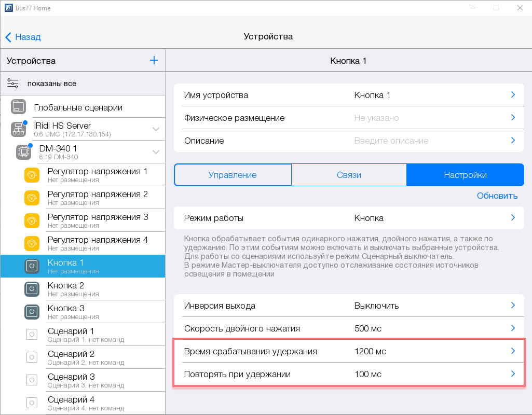Viewport: 532px width, 415px height.
Task: Click the iRidi HS Server network icon
Action: point(18,129)
